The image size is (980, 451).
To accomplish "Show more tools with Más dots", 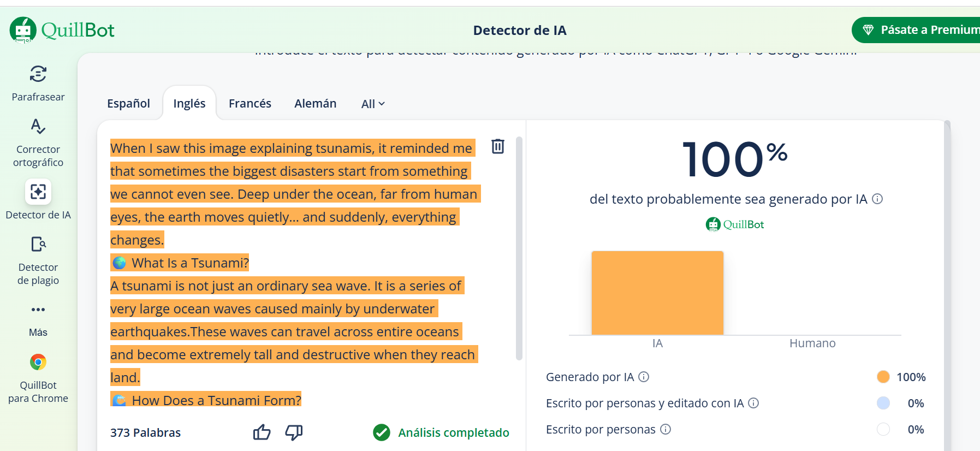I will pyautogui.click(x=38, y=310).
